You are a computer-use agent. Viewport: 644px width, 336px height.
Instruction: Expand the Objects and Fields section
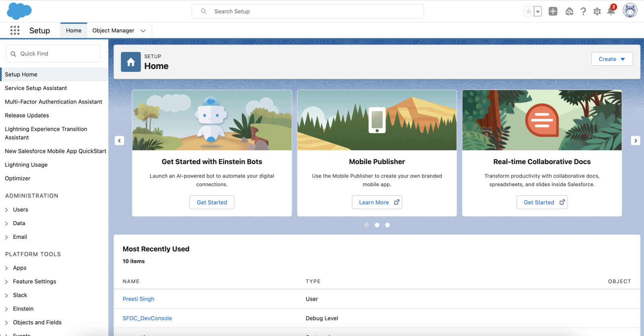[x=6, y=323]
